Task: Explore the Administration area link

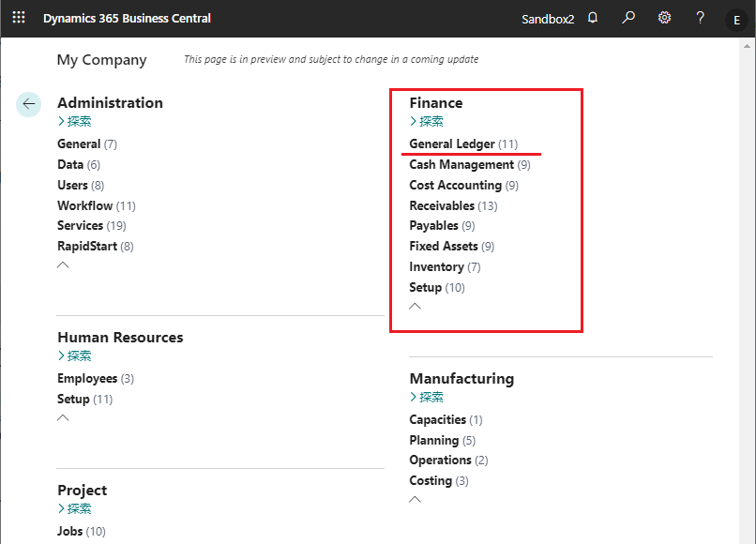Action: pos(75,122)
